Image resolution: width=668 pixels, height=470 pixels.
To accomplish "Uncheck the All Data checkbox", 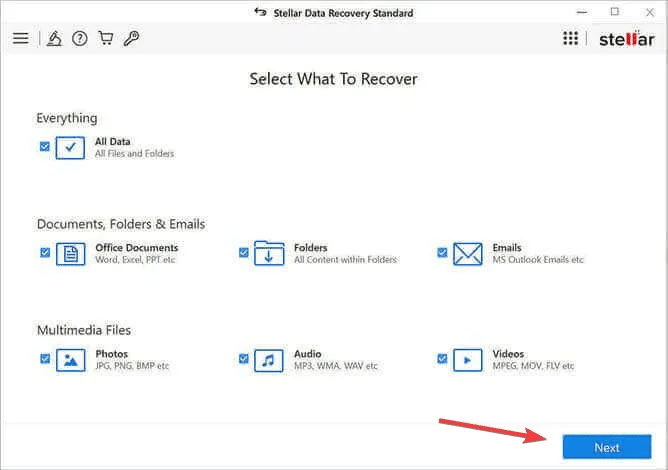I will pos(45,146).
